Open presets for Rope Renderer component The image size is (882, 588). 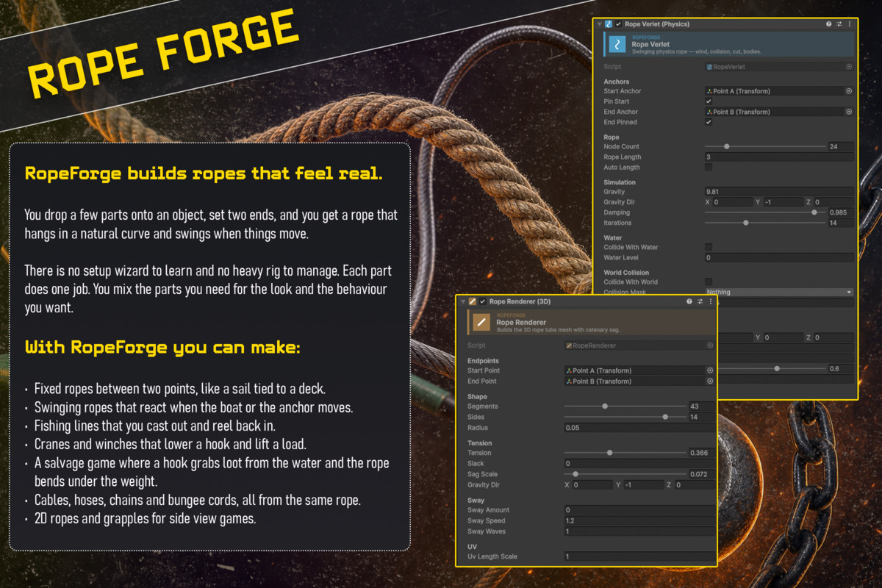(x=700, y=301)
